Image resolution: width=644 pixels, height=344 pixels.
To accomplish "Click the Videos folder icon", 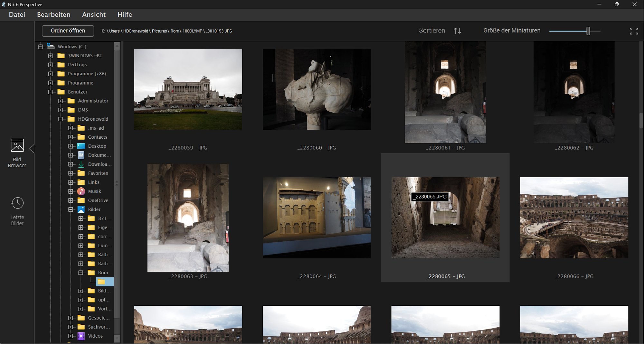I will pyautogui.click(x=81, y=336).
